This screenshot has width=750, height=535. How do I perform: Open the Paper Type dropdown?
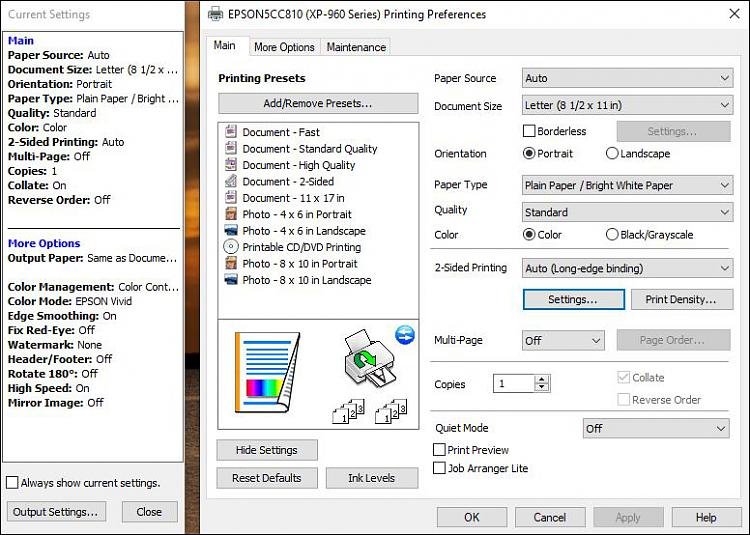click(627, 185)
